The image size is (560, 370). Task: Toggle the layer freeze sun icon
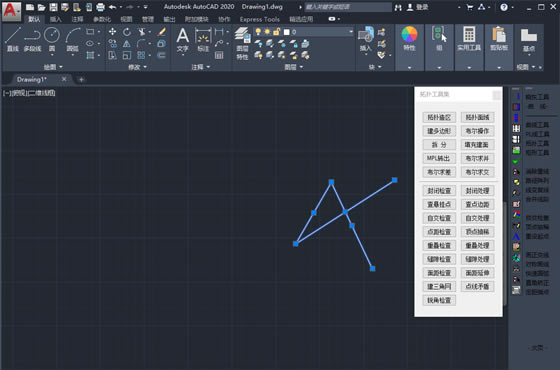[267, 32]
